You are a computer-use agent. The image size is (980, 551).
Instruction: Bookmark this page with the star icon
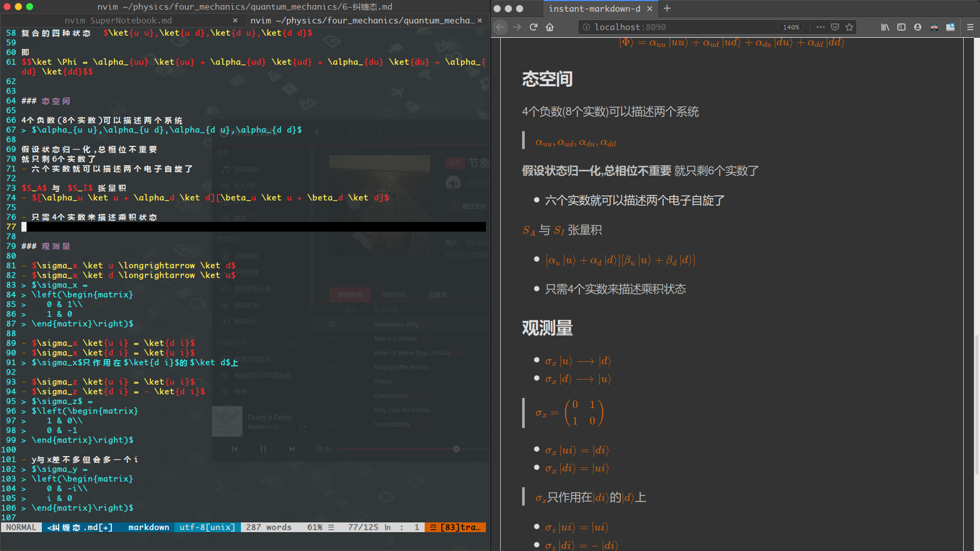tap(849, 28)
